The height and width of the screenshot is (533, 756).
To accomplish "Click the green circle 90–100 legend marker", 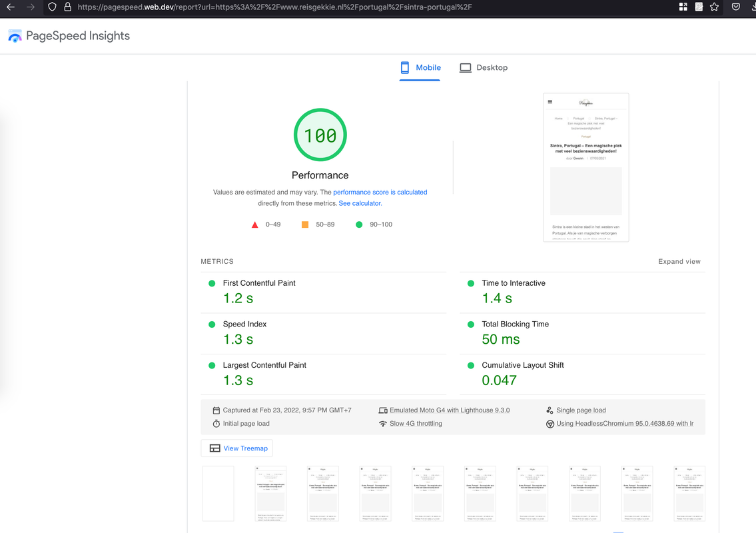I will 359,225.
